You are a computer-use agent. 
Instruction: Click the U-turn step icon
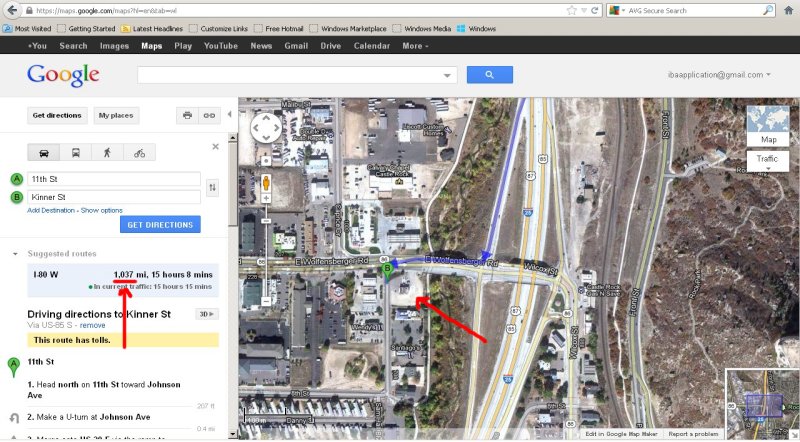(x=14, y=419)
